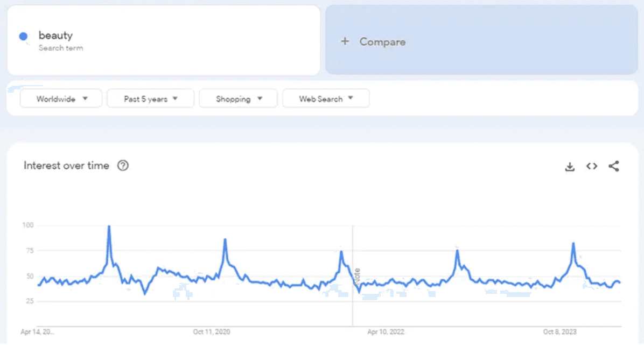Click the 100 y-axis value
This screenshot has width=644, height=345.
pyautogui.click(x=28, y=225)
